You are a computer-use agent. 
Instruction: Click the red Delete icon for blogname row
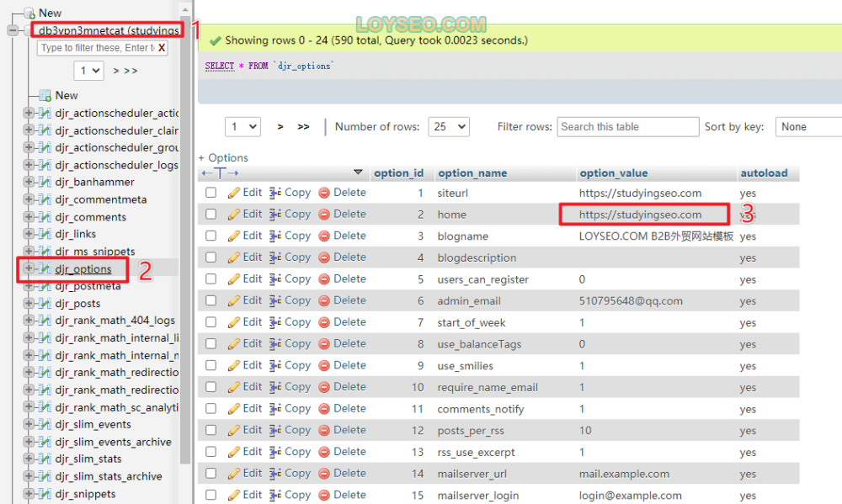(324, 236)
